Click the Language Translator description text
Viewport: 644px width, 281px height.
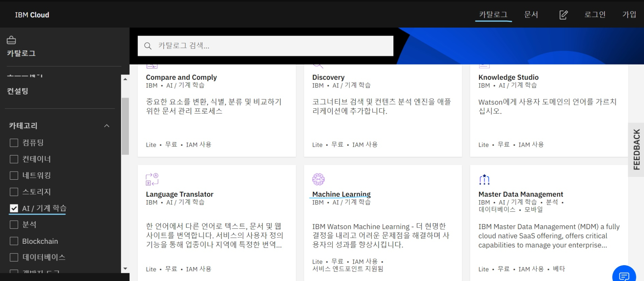point(215,235)
